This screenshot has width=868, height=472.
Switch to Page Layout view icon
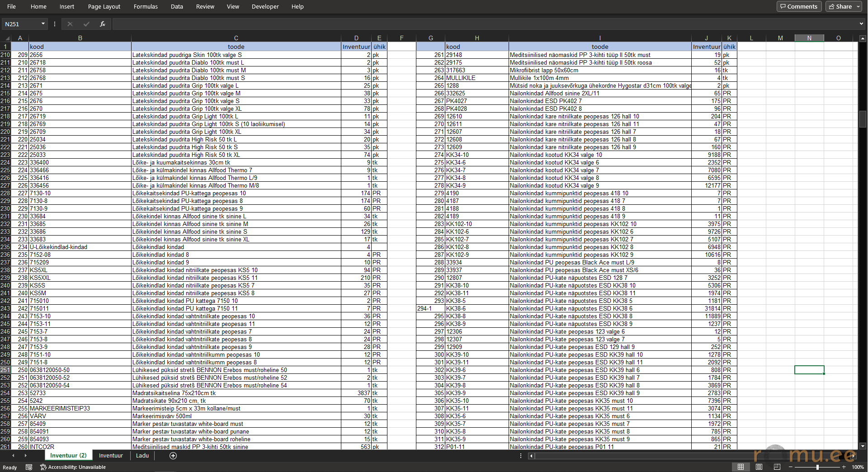(x=759, y=467)
